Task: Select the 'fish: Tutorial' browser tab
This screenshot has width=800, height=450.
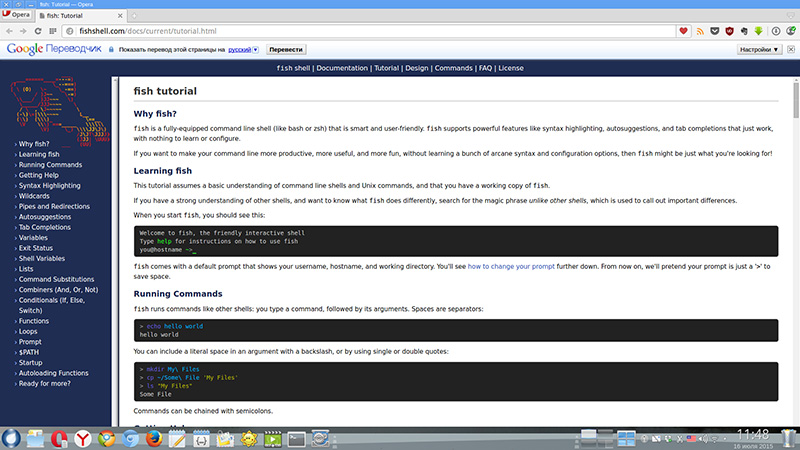Action: coord(80,16)
